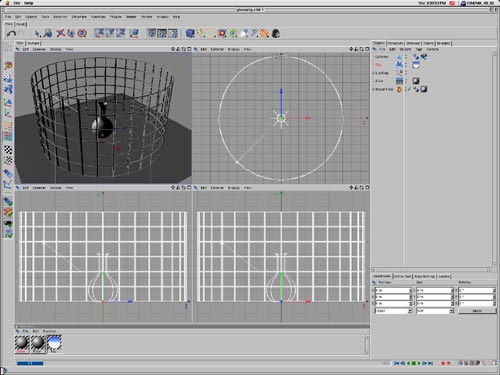Toggle the Y axis lock

110,33
